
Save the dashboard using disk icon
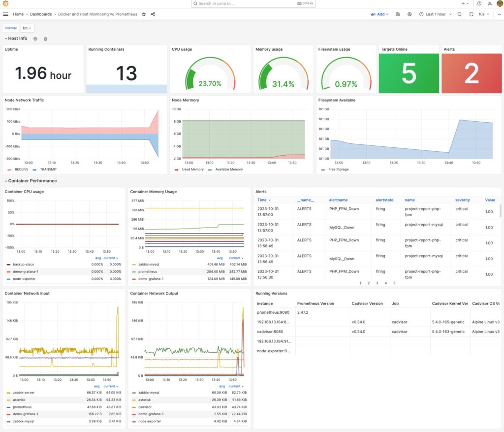click(x=398, y=14)
